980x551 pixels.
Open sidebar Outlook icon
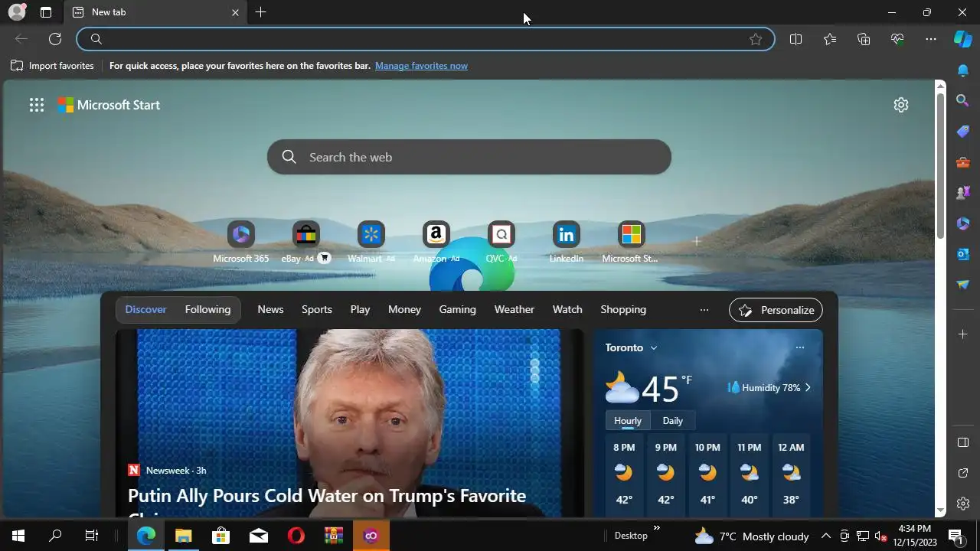pyautogui.click(x=963, y=254)
